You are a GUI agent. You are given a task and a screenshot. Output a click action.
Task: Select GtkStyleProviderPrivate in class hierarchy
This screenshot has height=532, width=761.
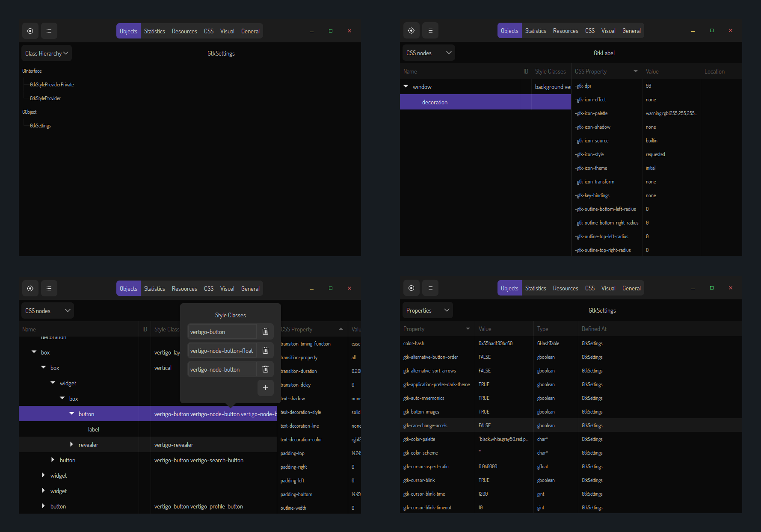pos(52,85)
